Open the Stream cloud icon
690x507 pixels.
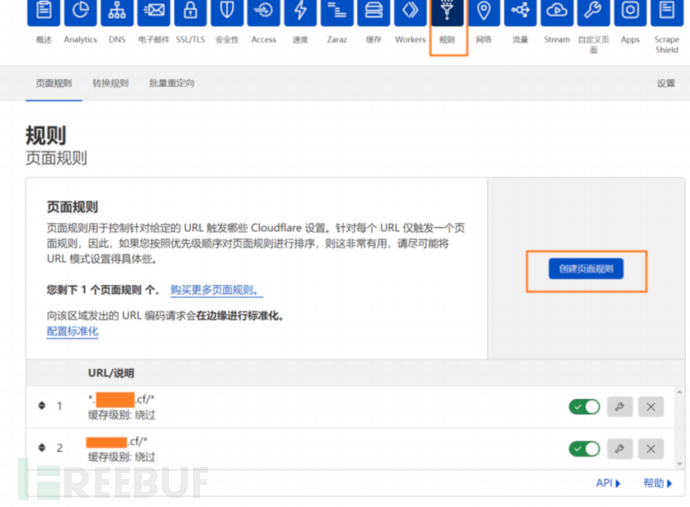(x=557, y=12)
